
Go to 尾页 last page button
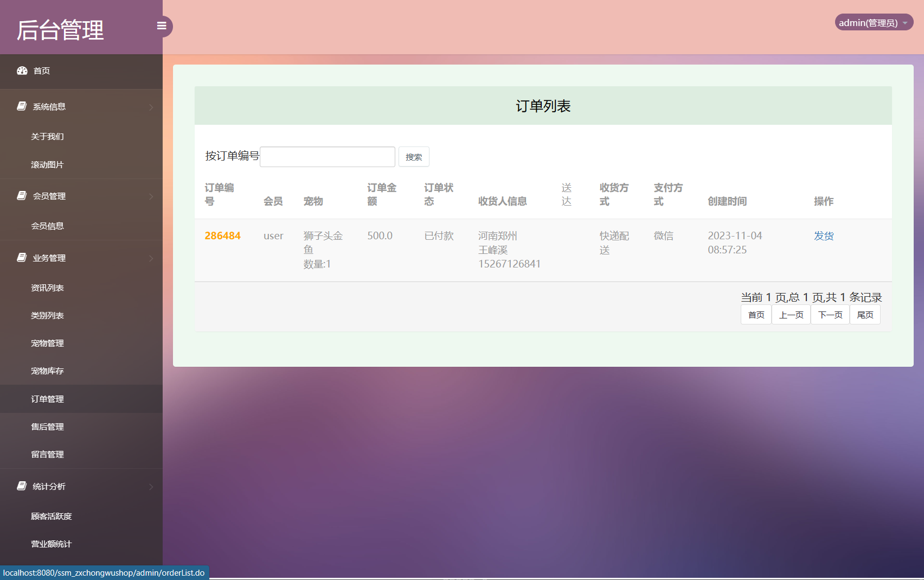click(x=865, y=314)
